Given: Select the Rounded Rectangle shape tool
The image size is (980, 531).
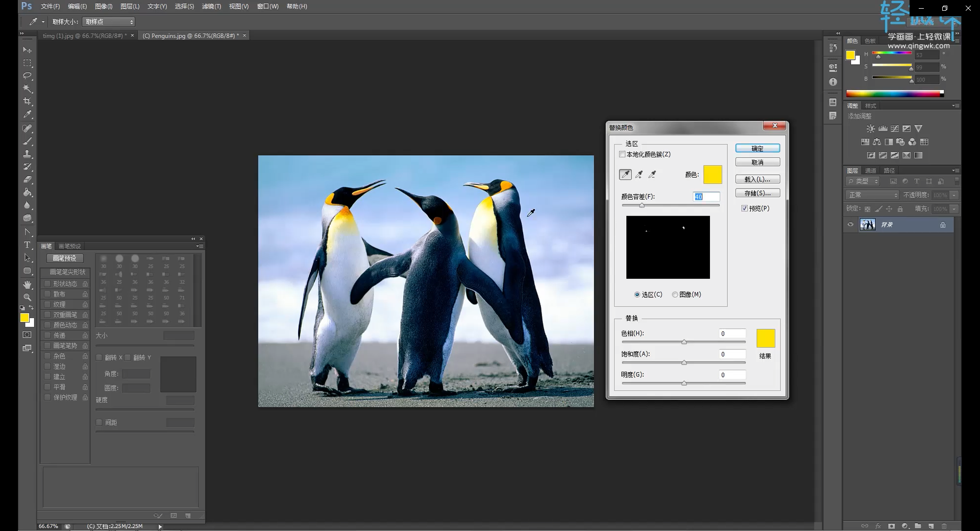Looking at the screenshot, I should coord(28,271).
